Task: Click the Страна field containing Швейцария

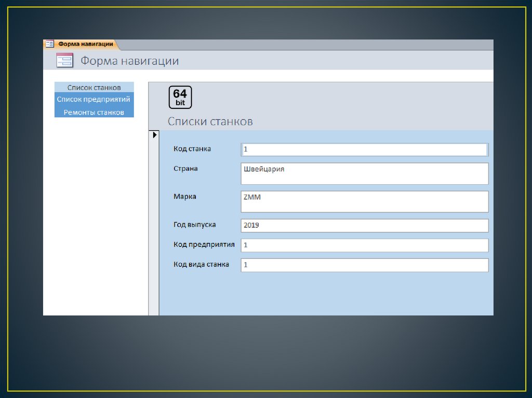Action: (364, 173)
